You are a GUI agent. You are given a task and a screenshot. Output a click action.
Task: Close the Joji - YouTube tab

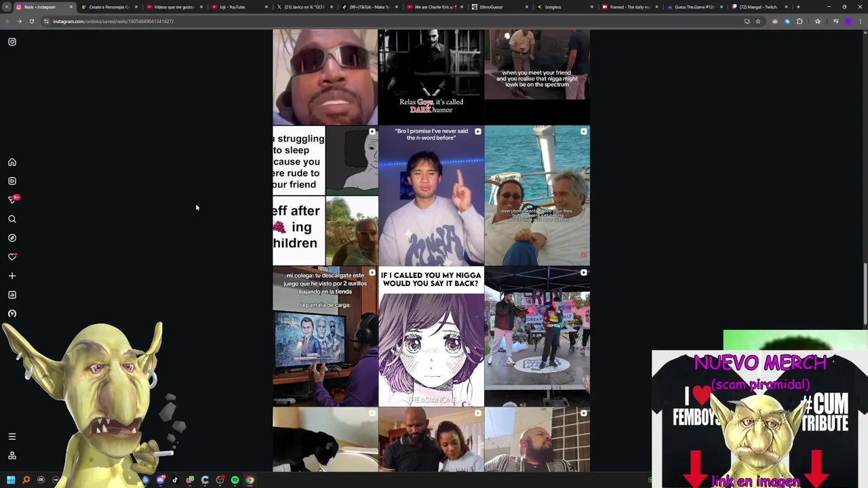coord(266,7)
